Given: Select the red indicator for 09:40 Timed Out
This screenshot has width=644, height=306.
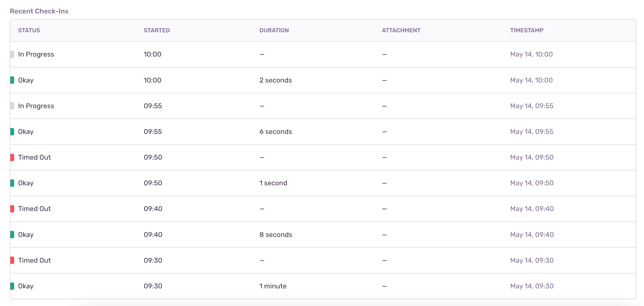Looking at the screenshot, I should (12, 208).
